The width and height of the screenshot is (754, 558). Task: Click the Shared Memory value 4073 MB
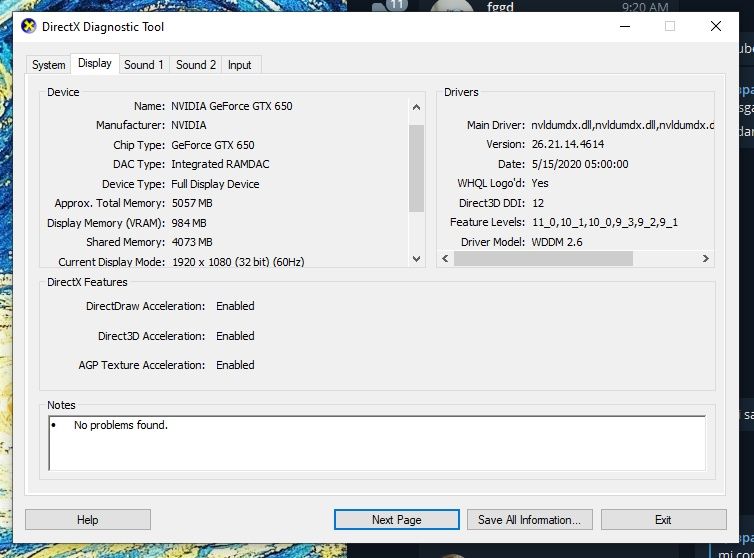coord(192,242)
